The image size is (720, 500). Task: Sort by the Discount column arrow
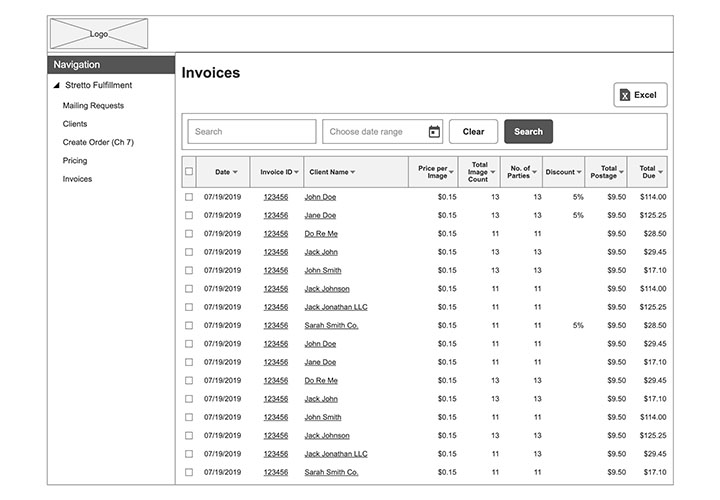(579, 172)
